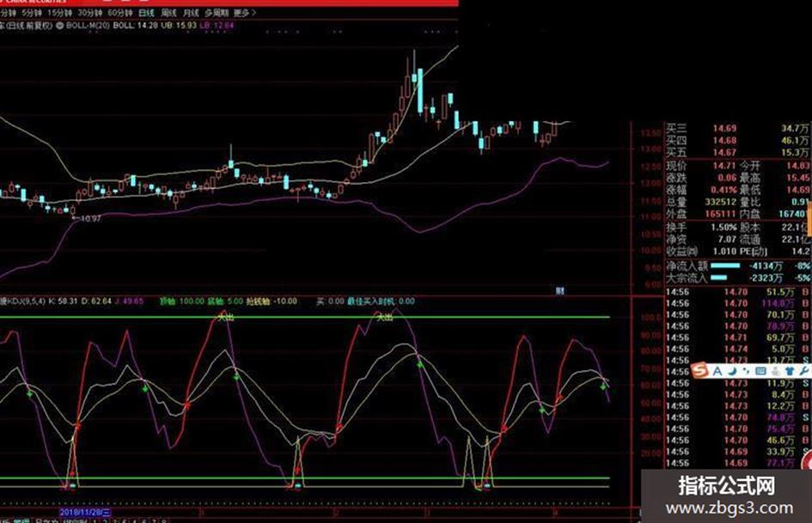Switch chart to the 60分钟 period
Viewport: 812px width, 523px height.
119,12
